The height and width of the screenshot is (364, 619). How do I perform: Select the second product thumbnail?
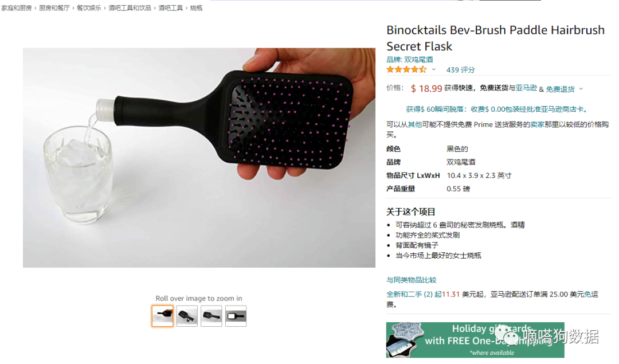(187, 316)
